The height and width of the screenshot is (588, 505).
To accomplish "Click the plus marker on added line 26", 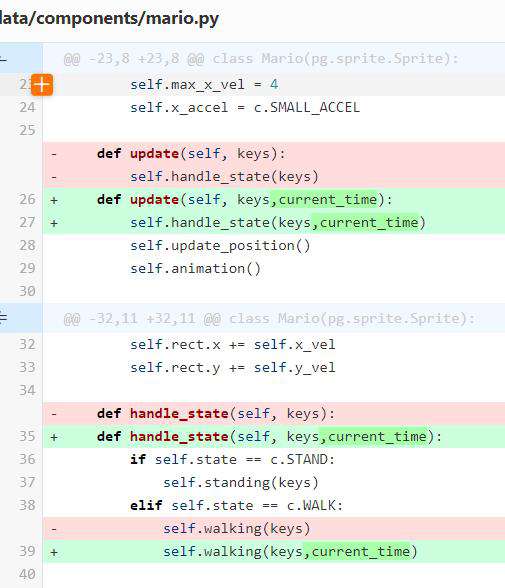I will [54, 200].
